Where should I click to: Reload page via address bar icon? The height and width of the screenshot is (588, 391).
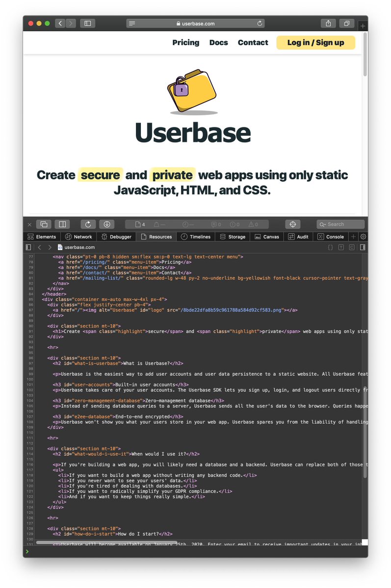click(260, 24)
